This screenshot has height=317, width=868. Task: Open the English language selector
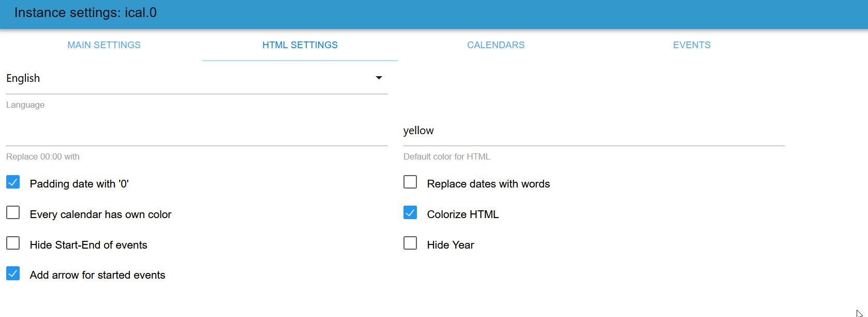(191, 78)
